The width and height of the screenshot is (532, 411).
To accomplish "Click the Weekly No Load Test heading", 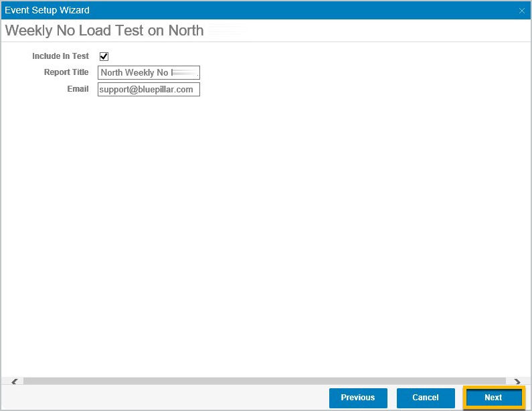I will pos(104,31).
